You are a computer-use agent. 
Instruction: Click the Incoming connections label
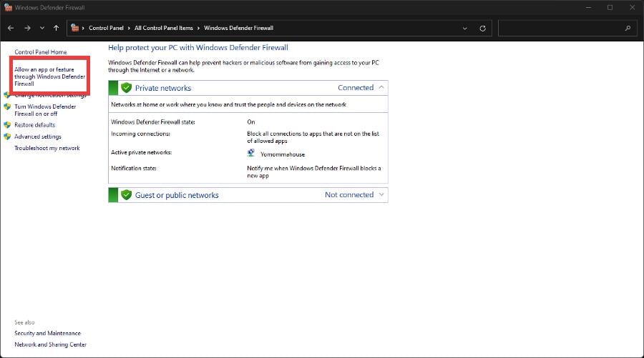140,134
